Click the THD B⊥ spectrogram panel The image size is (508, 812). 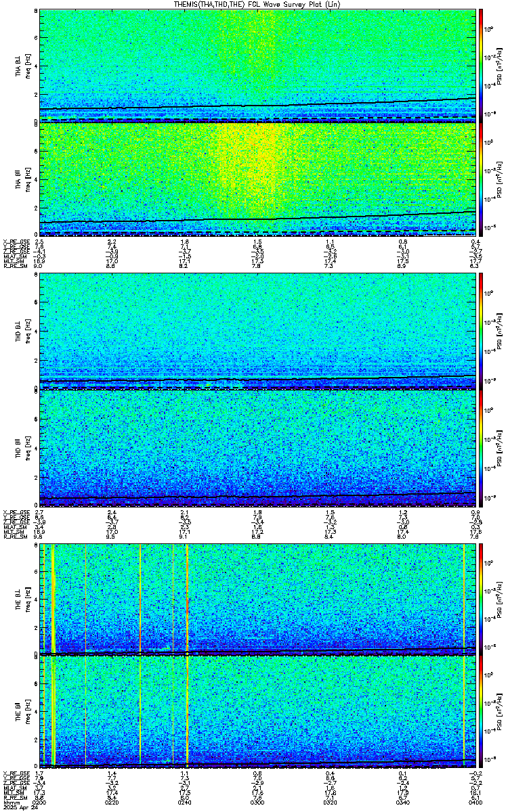coord(258,331)
